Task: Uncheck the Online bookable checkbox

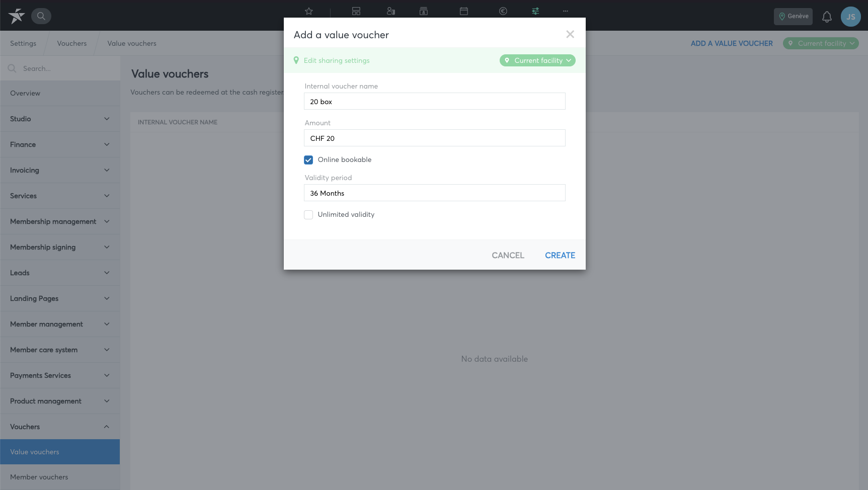Action: pos(308,160)
